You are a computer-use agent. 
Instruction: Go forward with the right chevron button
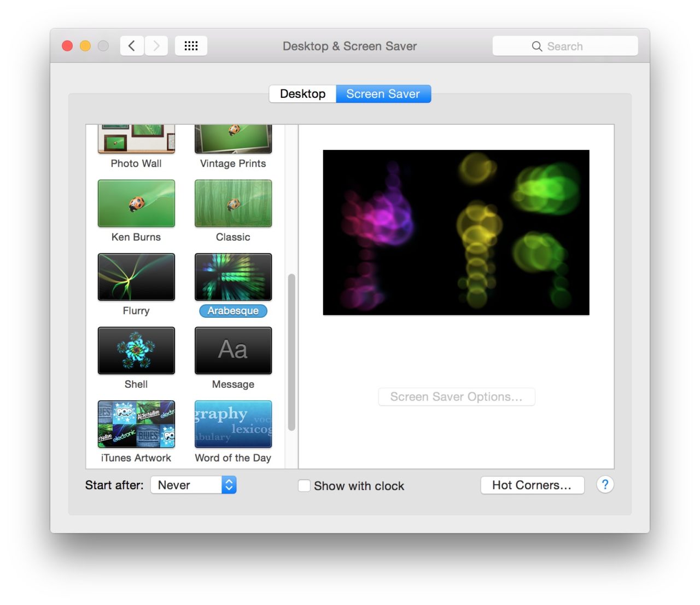156,46
